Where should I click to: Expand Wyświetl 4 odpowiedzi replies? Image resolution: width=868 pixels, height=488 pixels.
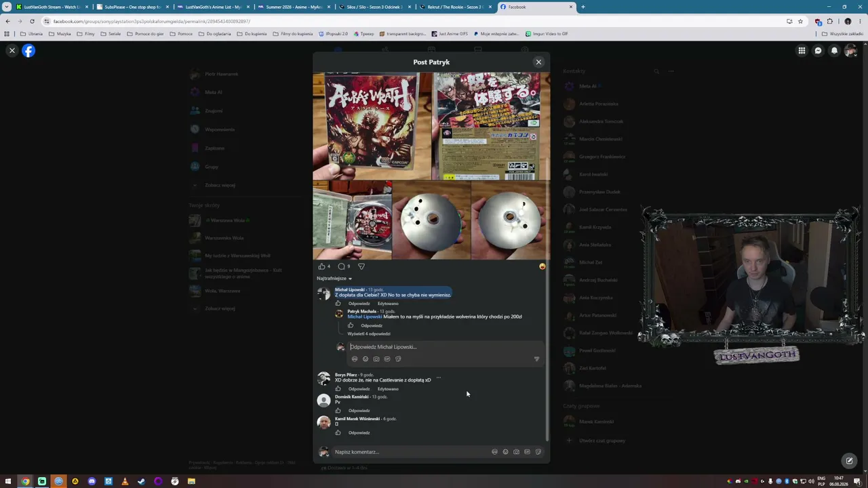369,333
